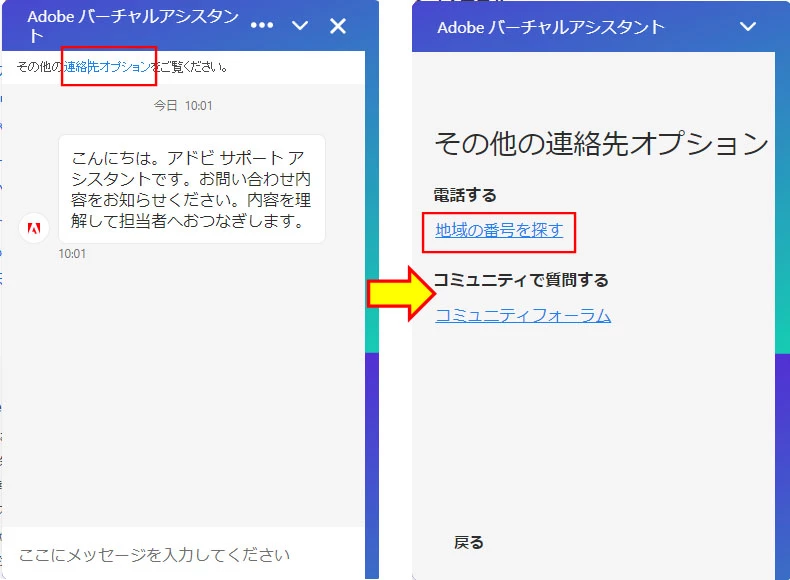Collapse right panel using header chevron
Viewport: 790px width, 580px height.
pyautogui.click(x=748, y=26)
